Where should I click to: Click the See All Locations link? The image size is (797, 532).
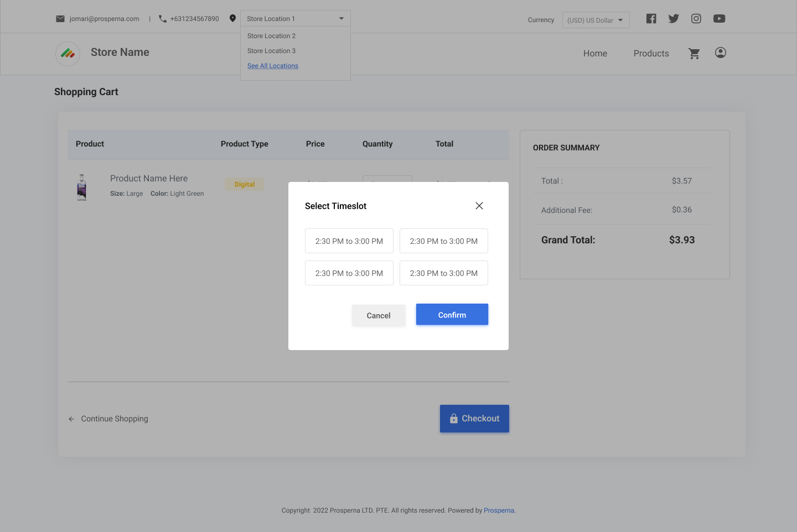click(273, 66)
